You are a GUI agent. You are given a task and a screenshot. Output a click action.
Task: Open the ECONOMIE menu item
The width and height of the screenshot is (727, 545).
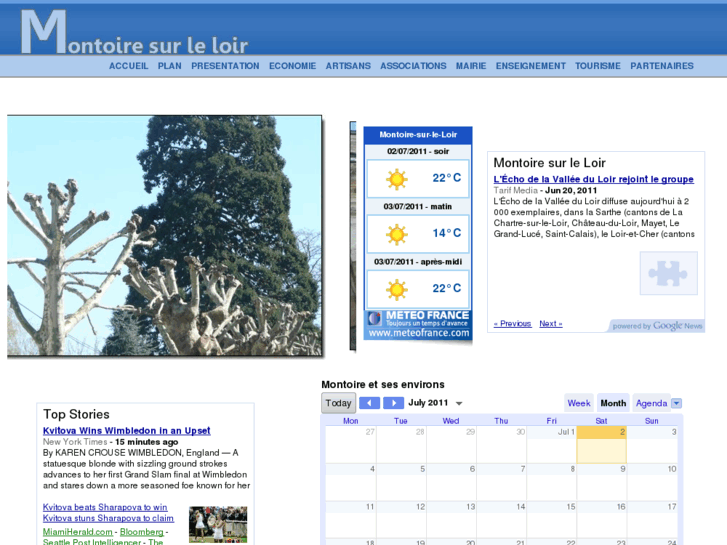[293, 66]
